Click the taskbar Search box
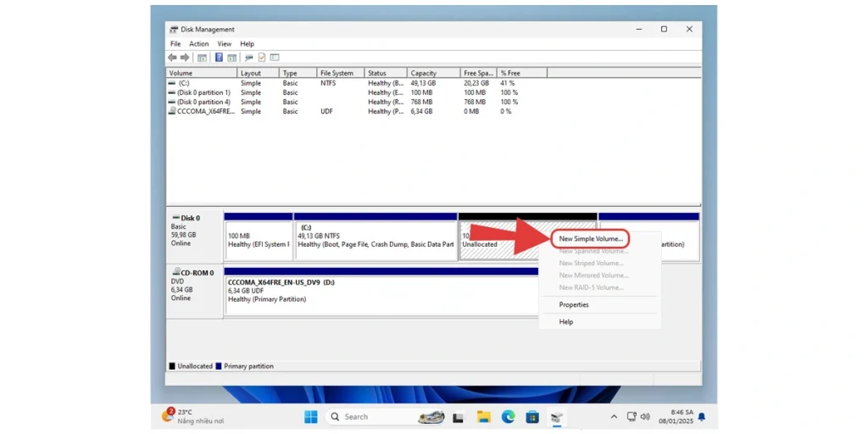 pyautogui.click(x=369, y=416)
